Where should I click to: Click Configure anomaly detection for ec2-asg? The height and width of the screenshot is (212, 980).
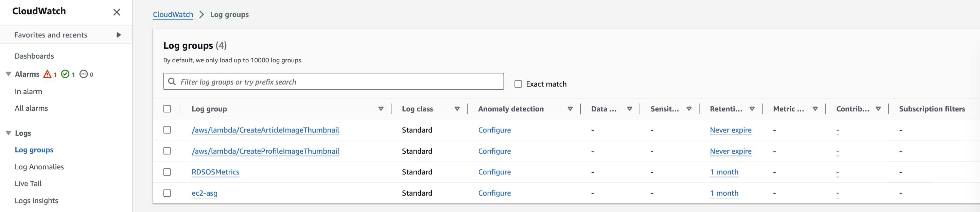tap(494, 193)
